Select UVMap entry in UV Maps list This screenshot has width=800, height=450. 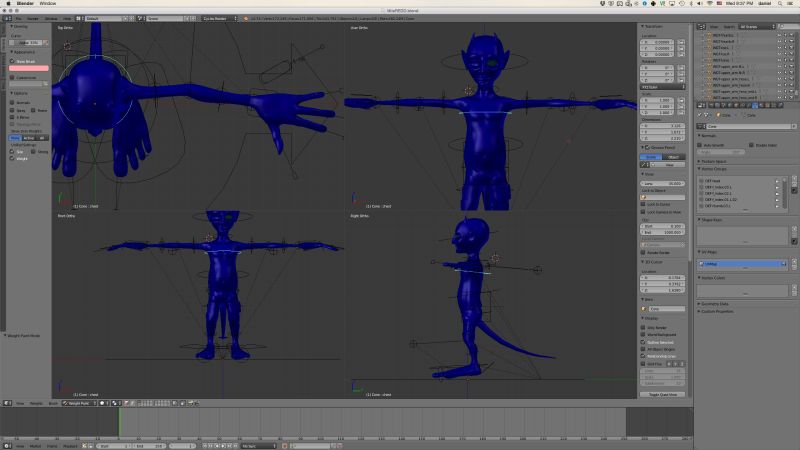[x=742, y=264]
